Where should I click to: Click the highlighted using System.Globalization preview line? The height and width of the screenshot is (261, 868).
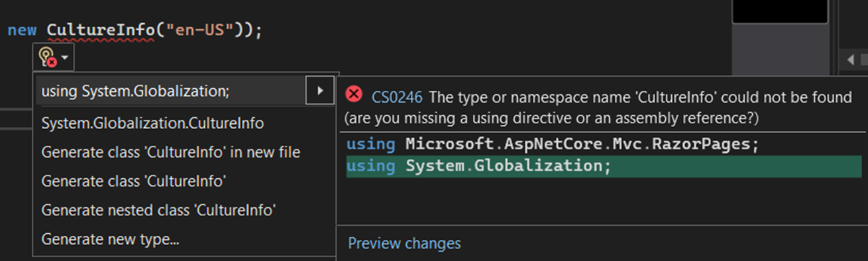pyautogui.click(x=604, y=166)
